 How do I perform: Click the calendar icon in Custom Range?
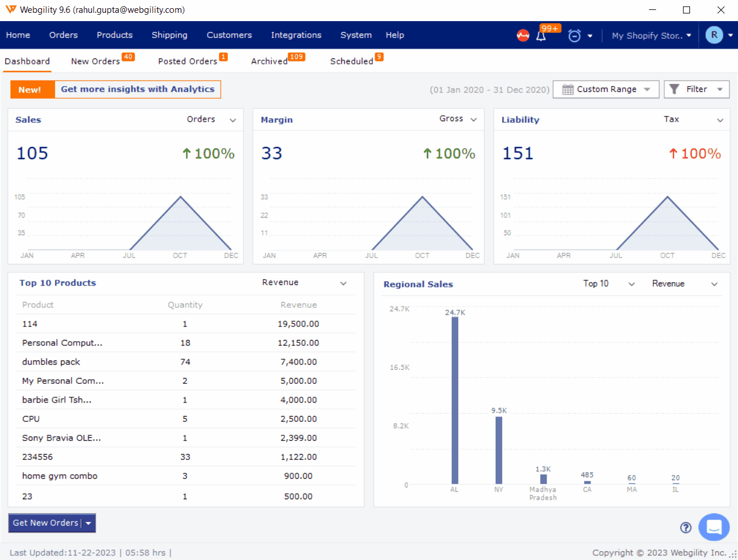click(568, 90)
